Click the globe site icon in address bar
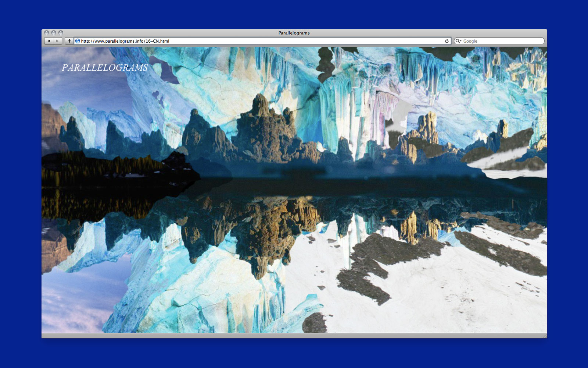This screenshot has height=368, width=588. click(x=78, y=41)
